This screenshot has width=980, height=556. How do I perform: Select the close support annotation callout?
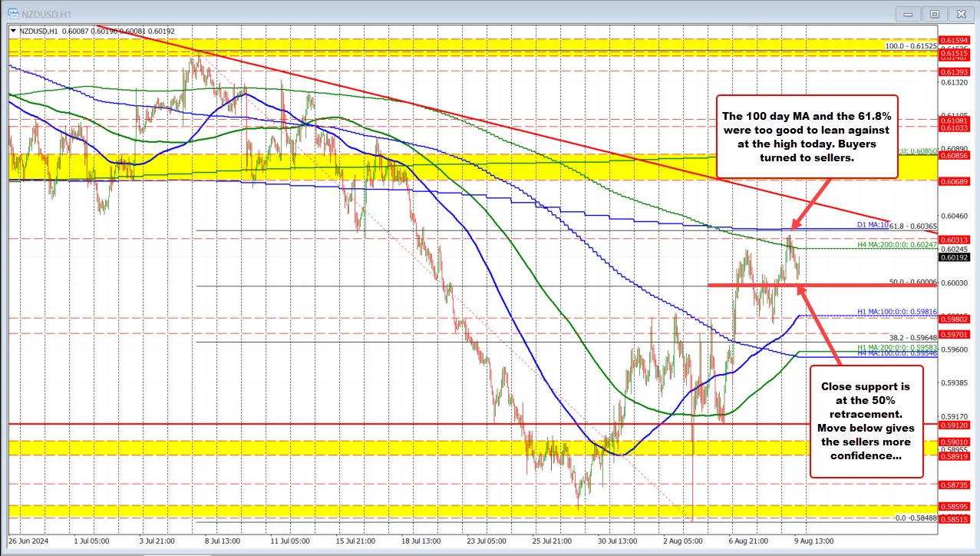coord(866,422)
